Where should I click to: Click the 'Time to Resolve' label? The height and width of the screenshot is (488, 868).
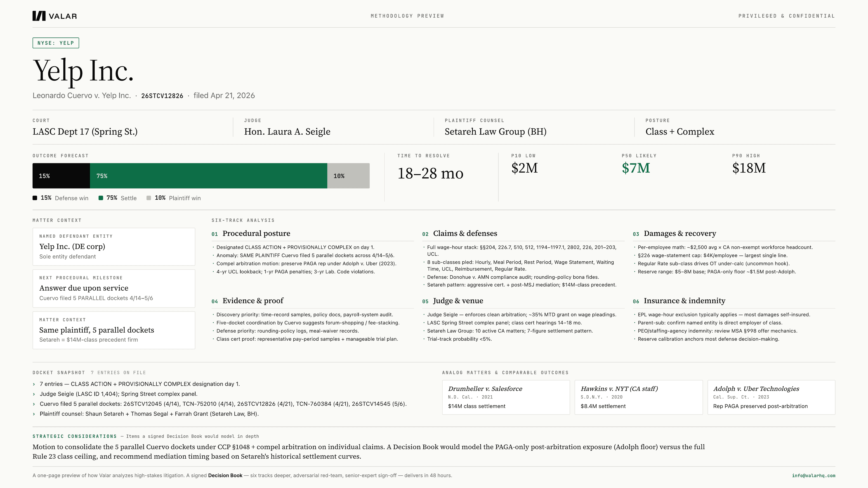[x=423, y=156]
